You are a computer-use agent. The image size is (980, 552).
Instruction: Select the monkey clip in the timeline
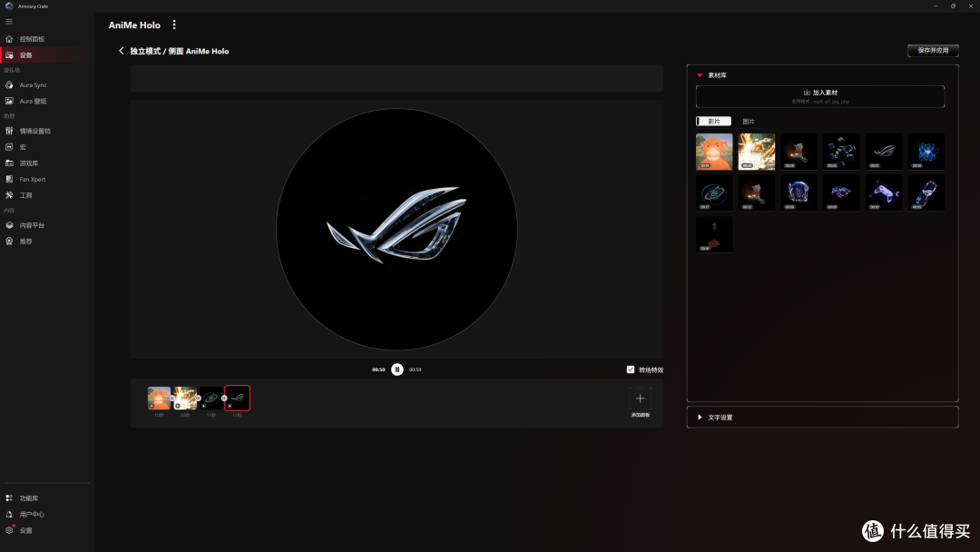point(159,399)
